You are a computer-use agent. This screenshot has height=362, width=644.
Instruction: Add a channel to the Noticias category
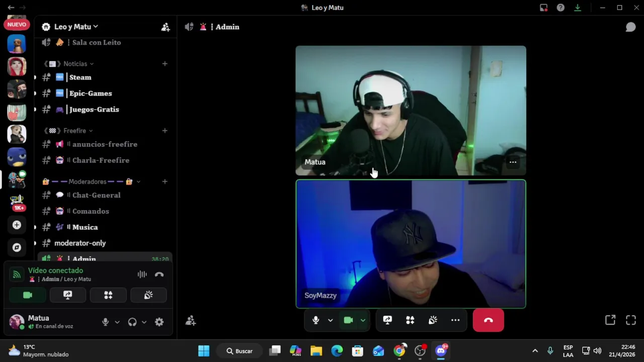point(165,64)
